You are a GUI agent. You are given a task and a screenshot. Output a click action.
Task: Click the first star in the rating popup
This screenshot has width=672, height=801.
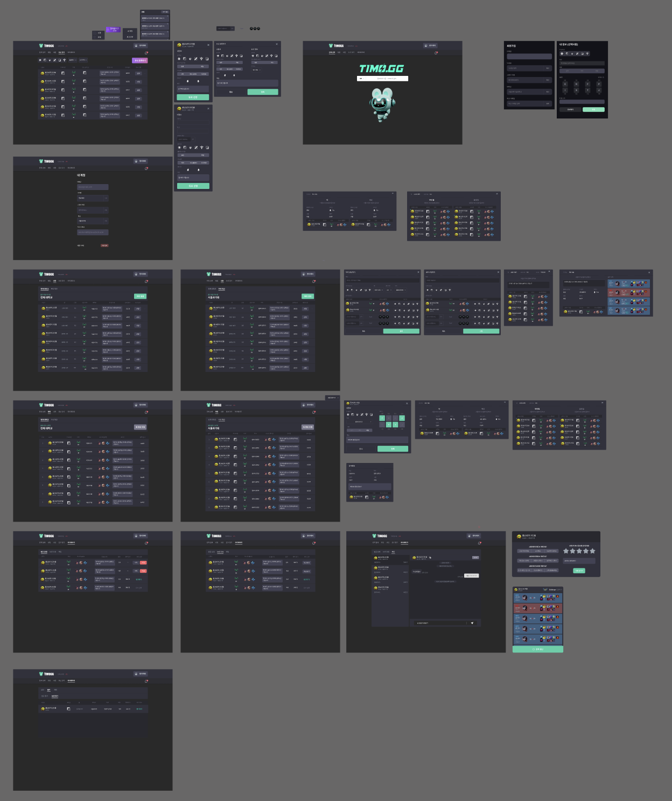566,551
